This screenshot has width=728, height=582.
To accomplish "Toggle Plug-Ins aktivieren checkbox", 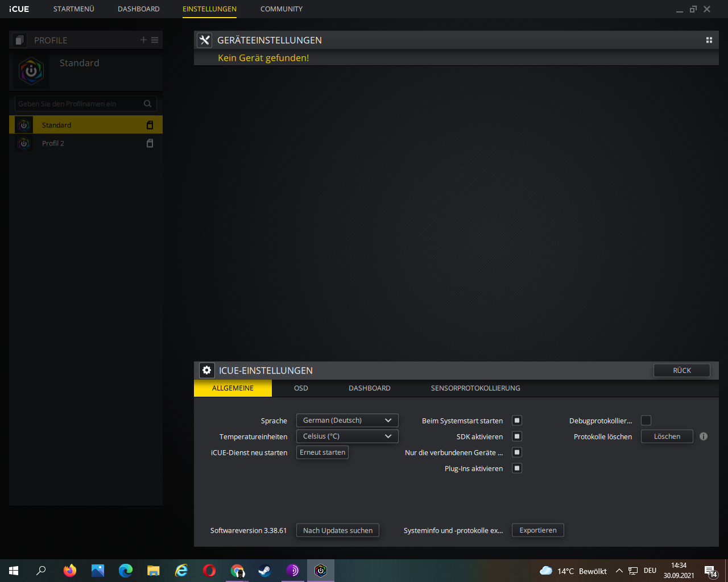I will point(517,468).
